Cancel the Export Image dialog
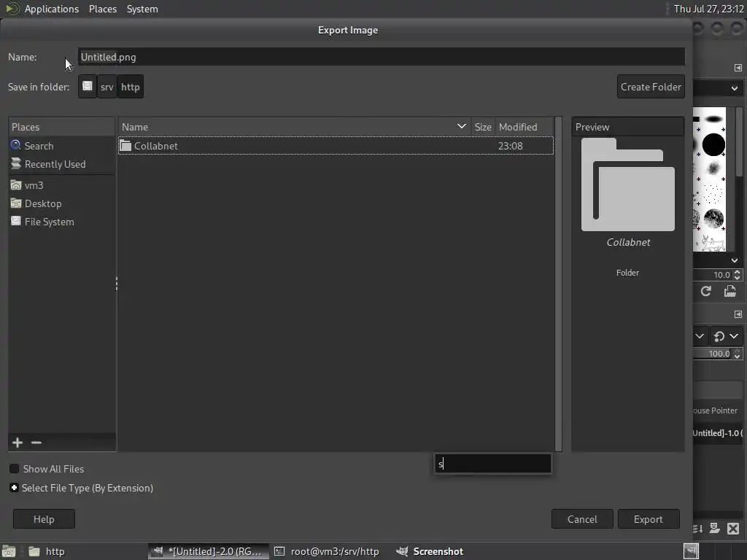Image resolution: width=747 pixels, height=560 pixels. pos(582,519)
